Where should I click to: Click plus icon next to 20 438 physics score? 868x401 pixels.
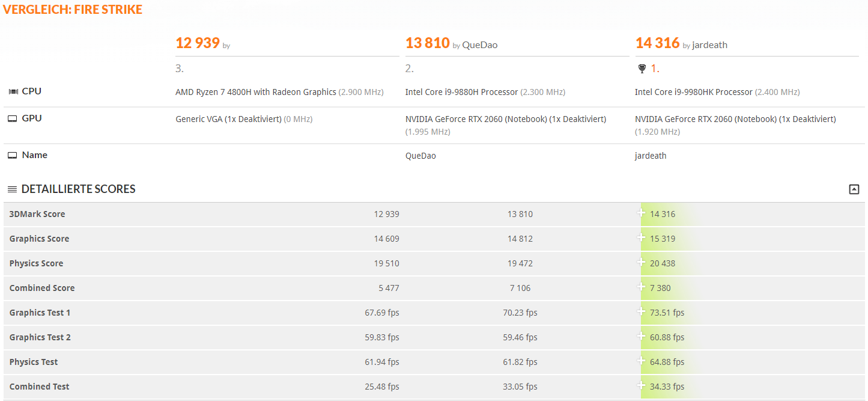coord(642,263)
